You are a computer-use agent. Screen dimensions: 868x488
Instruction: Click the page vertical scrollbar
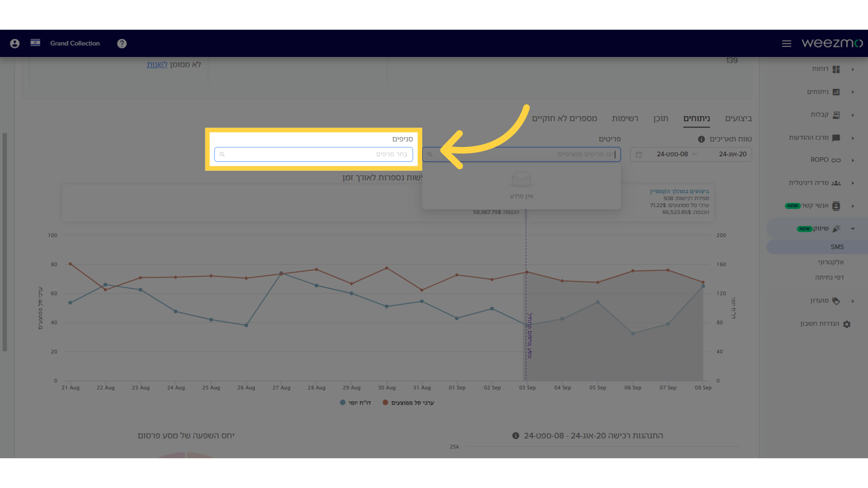click(x=5, y=242)
